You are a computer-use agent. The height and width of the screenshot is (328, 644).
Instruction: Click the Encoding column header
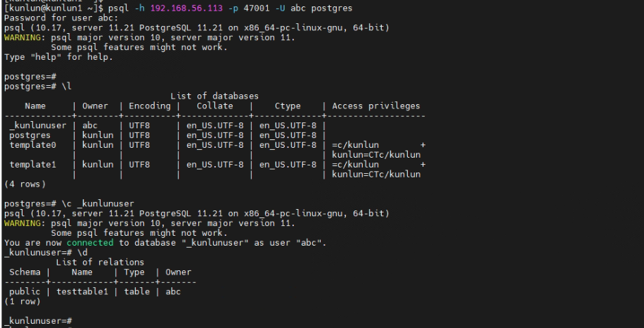(x=150, y=106)
